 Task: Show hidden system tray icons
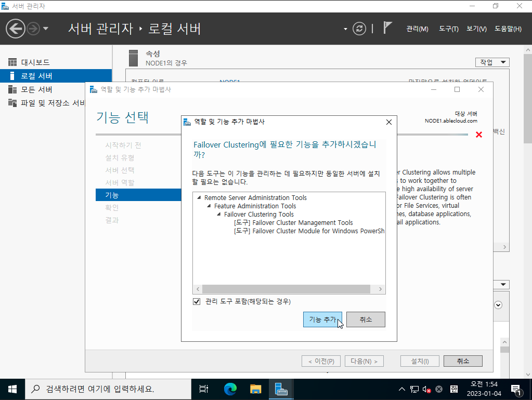point(401,389)
